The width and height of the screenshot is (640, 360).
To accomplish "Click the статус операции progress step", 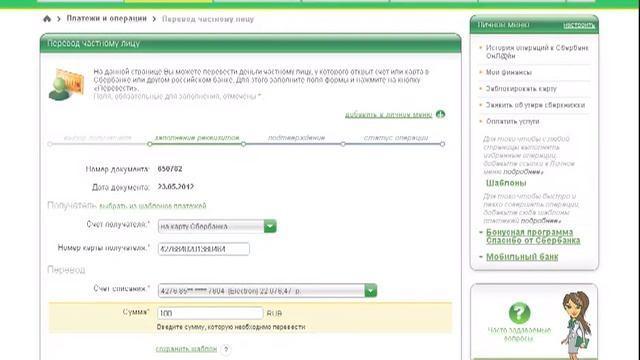I will pos(396,138).
